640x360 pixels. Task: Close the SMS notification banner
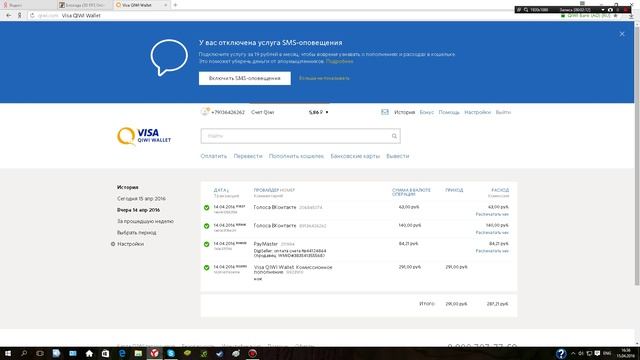622,34
